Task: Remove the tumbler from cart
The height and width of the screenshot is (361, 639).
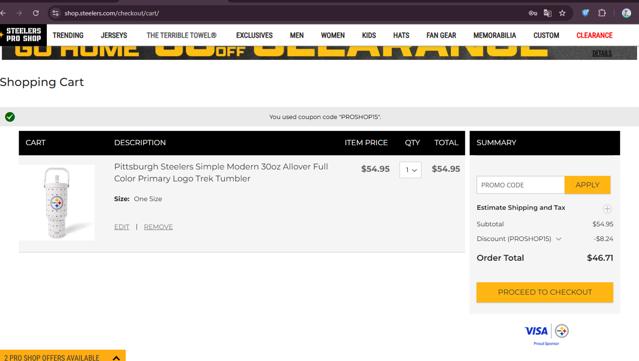Action: [158, 227]
